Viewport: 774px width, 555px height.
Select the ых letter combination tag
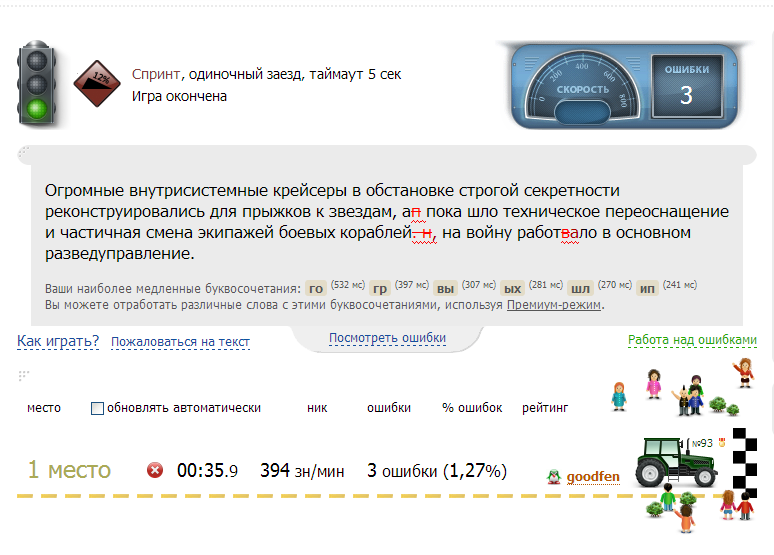coord(512,288)
